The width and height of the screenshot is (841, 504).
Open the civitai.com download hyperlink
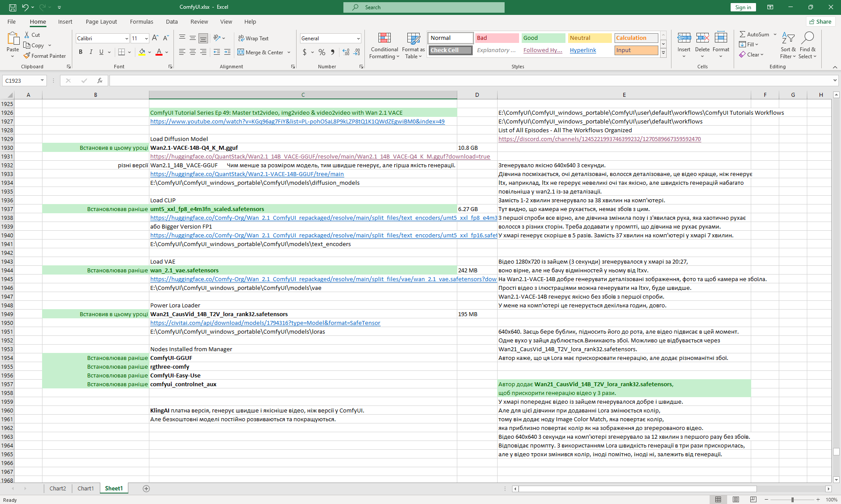(x=265, y=323)
